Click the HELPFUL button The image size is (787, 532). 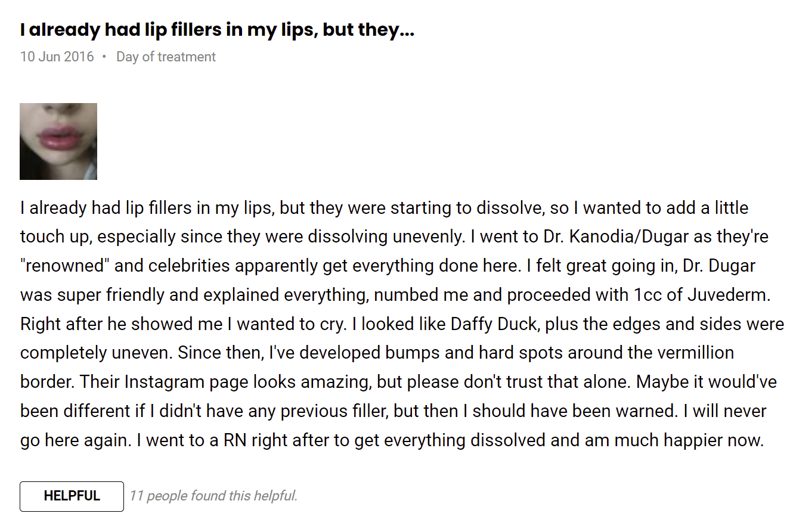coord(72,496)
